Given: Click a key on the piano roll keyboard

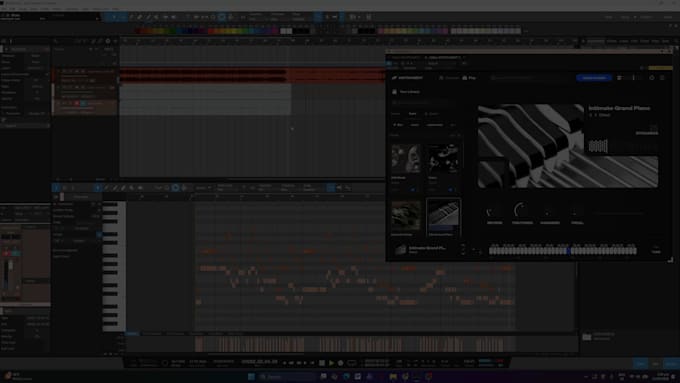Looking at the screenshot, I should [114, 267].
